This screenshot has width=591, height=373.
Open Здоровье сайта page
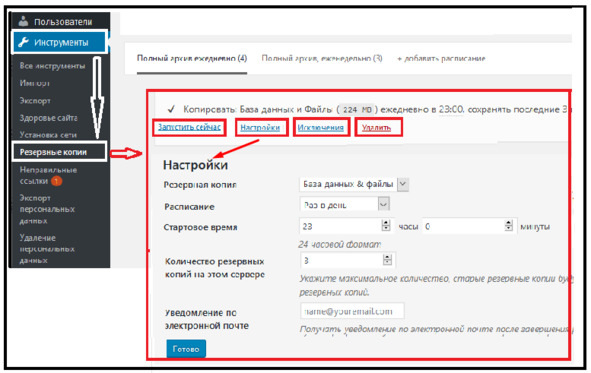48,118
